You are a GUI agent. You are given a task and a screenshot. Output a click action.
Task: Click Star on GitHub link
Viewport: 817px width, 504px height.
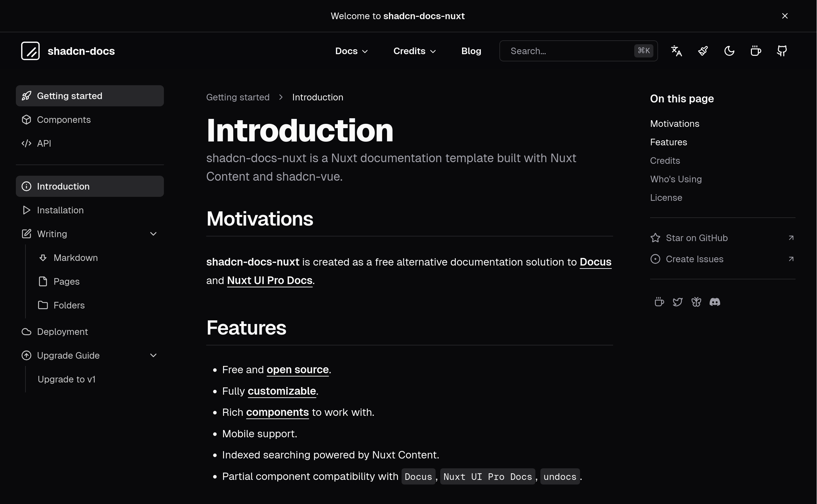pyautogui.click(x=696, y=238)
